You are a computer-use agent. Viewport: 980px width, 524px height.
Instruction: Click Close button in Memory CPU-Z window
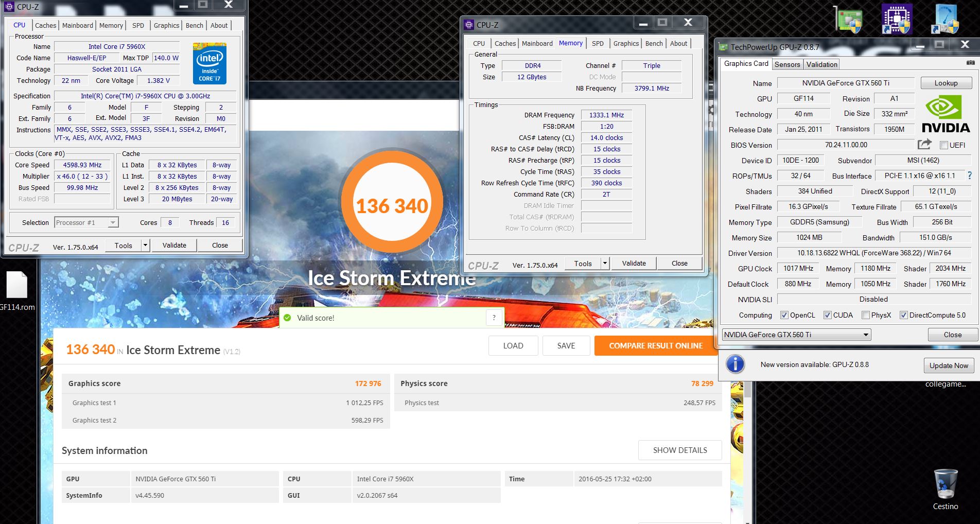(679, 263)
